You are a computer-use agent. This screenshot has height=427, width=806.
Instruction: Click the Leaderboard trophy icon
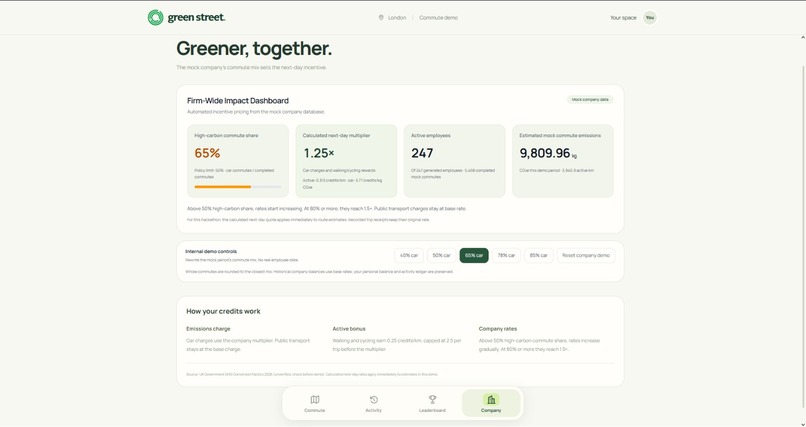point(432,399)
